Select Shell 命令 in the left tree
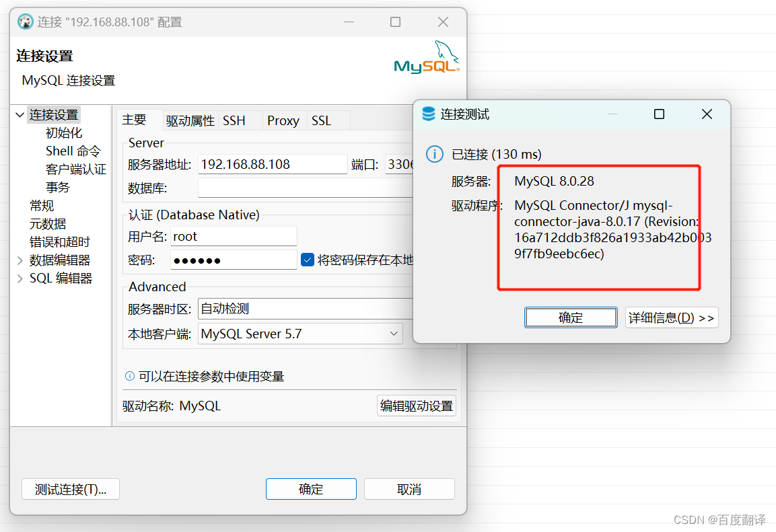The image size is (776, 532). pyautogui.click(x=73, y=151)
